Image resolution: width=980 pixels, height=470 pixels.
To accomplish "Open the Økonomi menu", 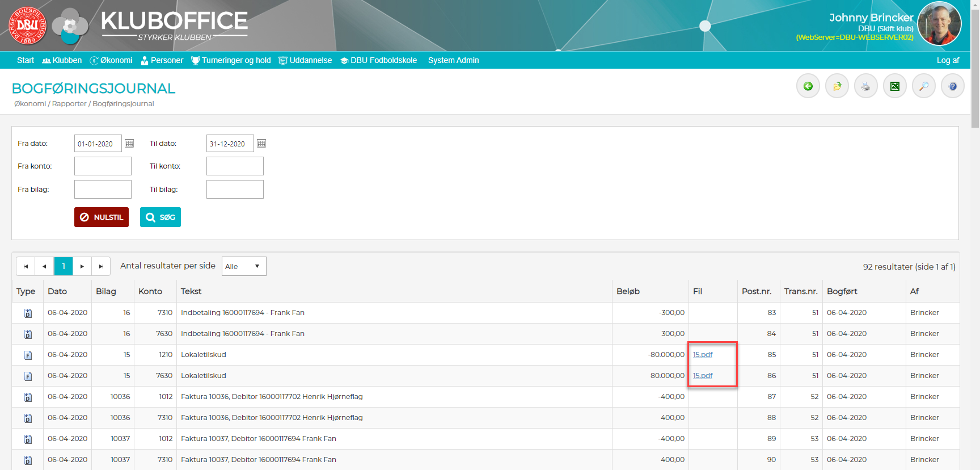I will pyautogui.click(x=111, y=60).
